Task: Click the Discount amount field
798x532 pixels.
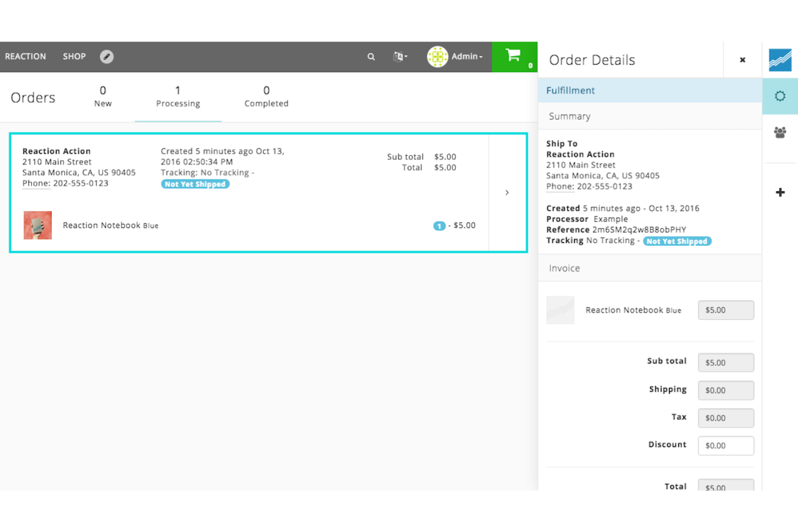Action: tap(726, 446)
